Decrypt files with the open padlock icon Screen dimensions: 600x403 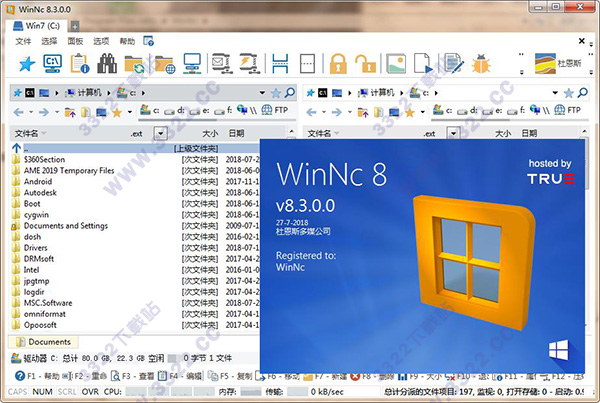point(365,64)
